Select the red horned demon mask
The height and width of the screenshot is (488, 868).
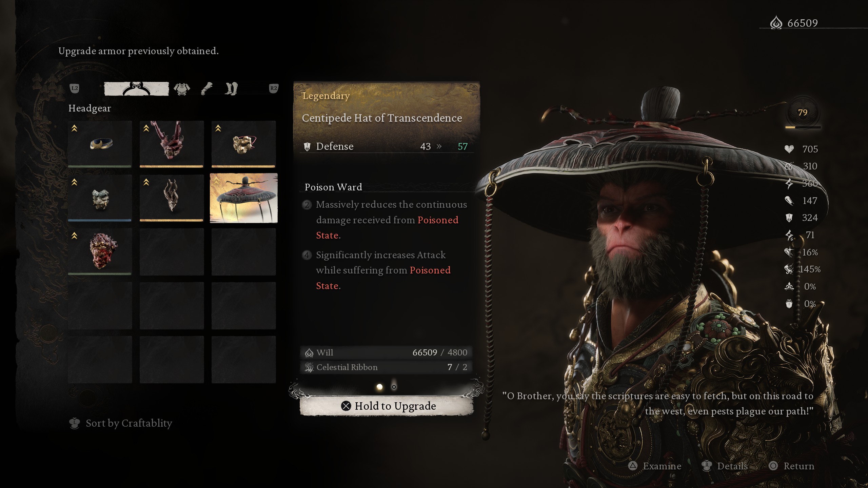tap(172, 144)
